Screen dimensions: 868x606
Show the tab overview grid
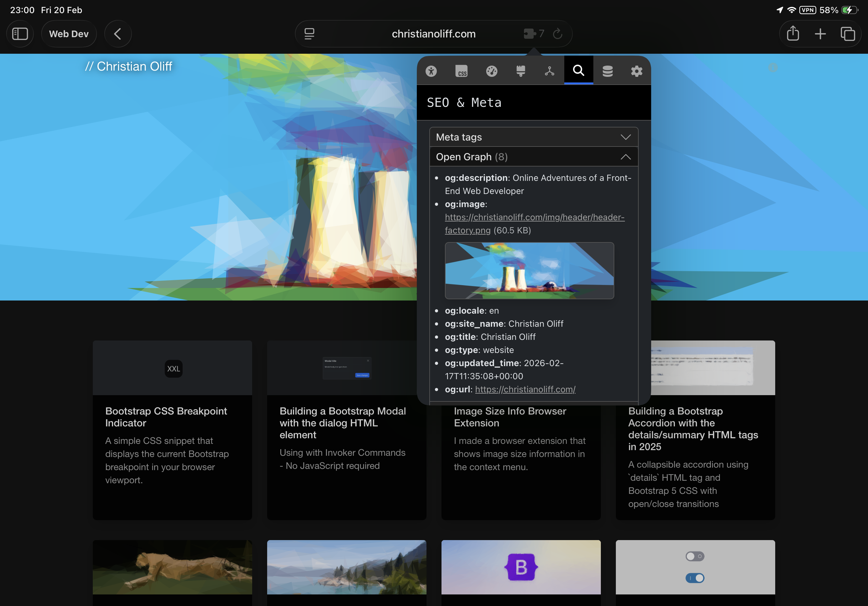(848, 34)
